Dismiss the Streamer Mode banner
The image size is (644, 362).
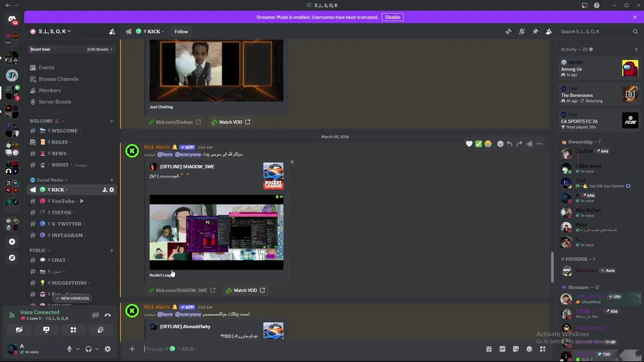(635, 17)
